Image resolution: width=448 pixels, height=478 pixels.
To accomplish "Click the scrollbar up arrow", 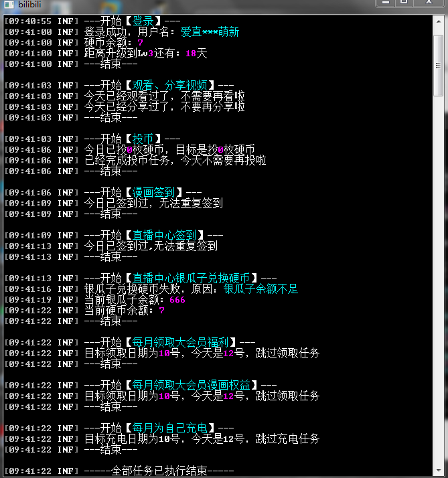I will click(439, 21).
